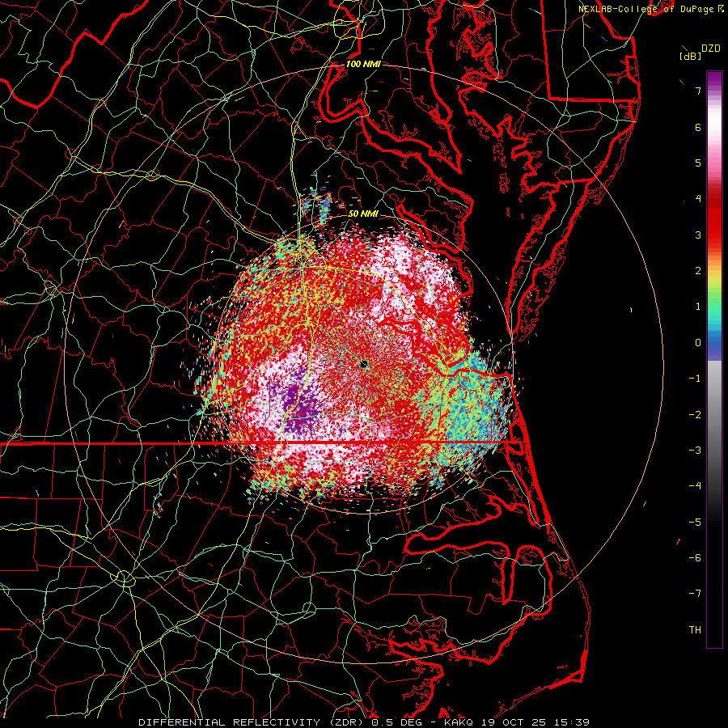Click the TH threshold label on the scale
This screenshot has height=728, width=728.
pyautogui.click(x=695, y=630)
